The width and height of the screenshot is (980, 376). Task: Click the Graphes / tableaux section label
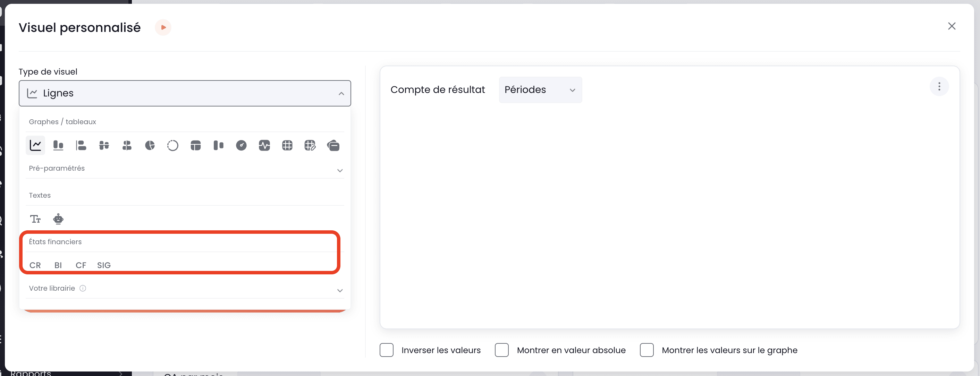click(62, 122)
